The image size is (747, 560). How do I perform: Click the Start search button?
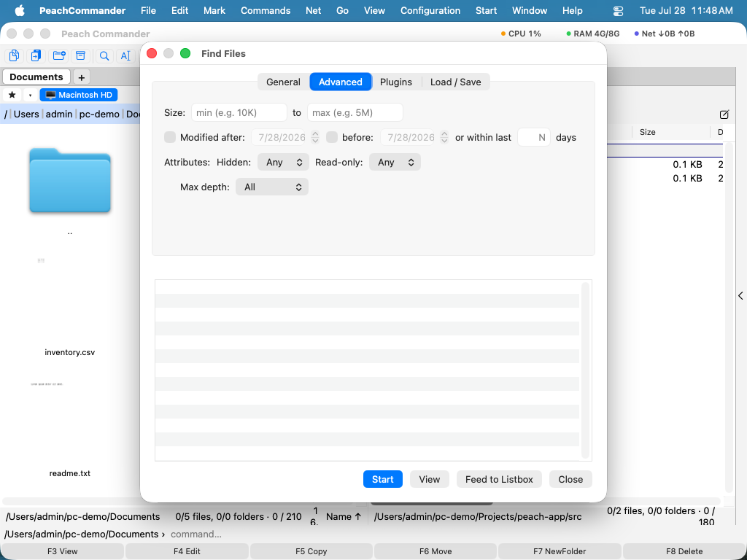coord(382,479)
